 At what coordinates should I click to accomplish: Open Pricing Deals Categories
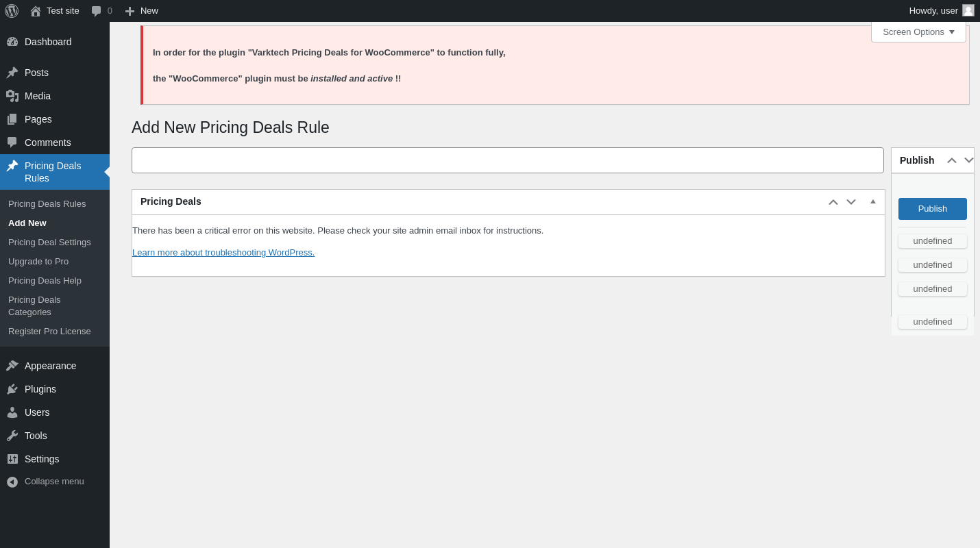click(34, 306)
